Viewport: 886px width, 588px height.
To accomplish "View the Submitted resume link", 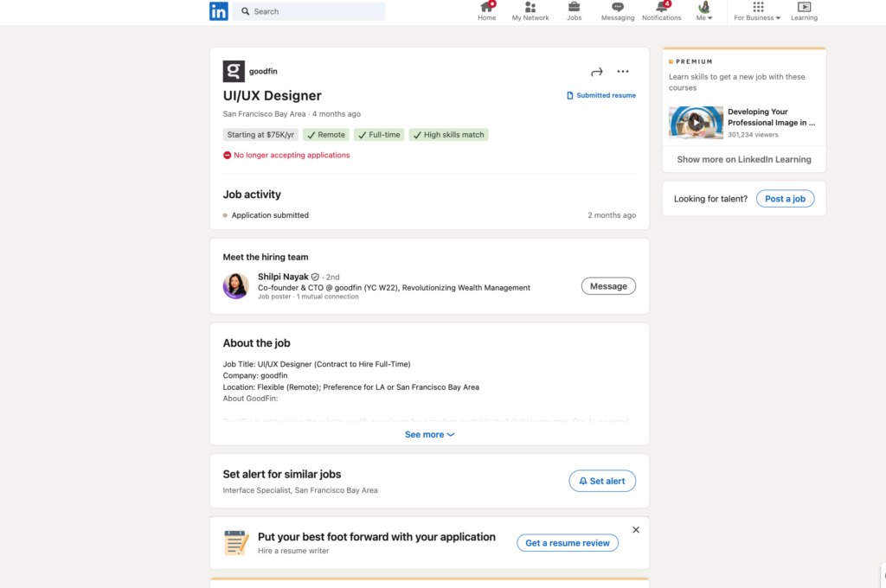I will pyautogui.click(x=601, y=95).
